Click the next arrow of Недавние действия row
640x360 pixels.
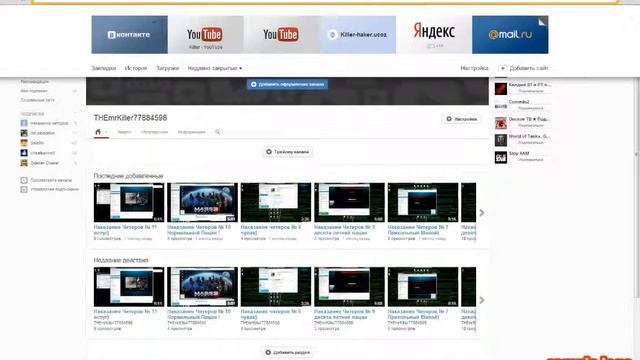tap(482, 300)
